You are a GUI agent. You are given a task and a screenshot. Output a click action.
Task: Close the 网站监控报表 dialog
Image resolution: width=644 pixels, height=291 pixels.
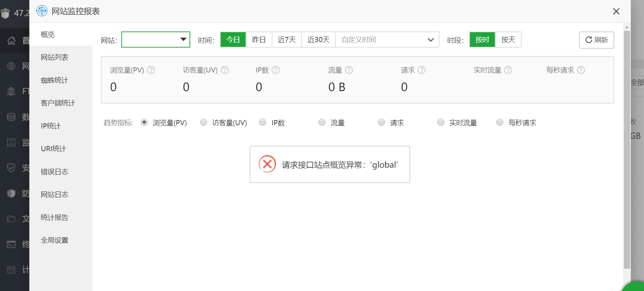click(616, 11)
